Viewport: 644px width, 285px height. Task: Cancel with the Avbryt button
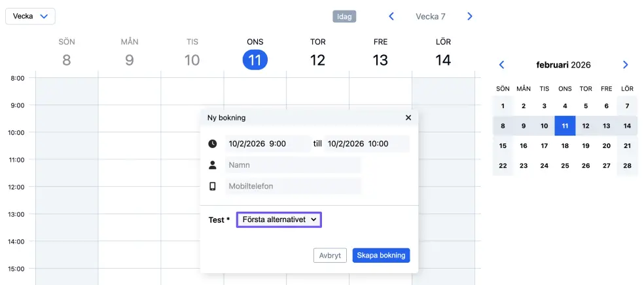pyautogui.click(x=331, y=256)
